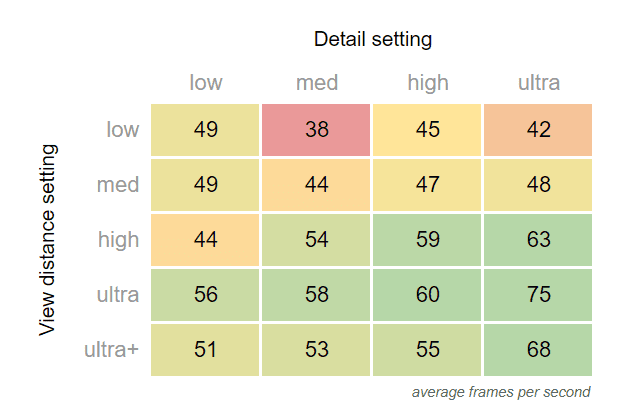This screenshot has height=420, width=640.
Task: Click the cell with value 60
Action: [x=428, y=295]
